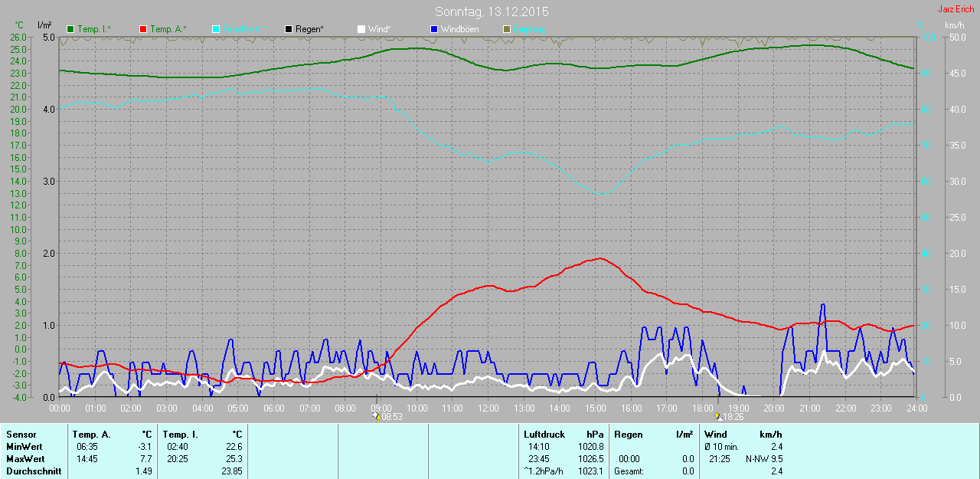The width and height of the screenshot is (980, 479).
Task: Click the black Regen legend square
Action: (x=289, y=29)
